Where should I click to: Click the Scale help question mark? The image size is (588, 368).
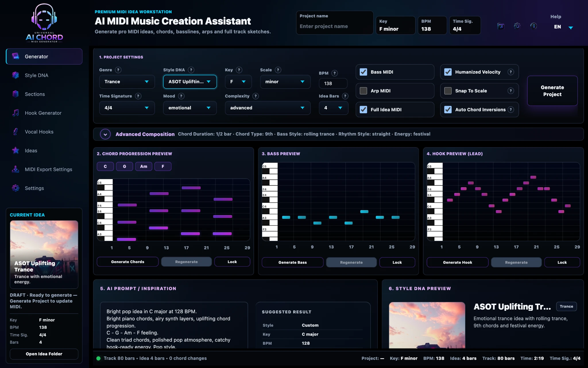pyautogui.click(x=278, y=70)
